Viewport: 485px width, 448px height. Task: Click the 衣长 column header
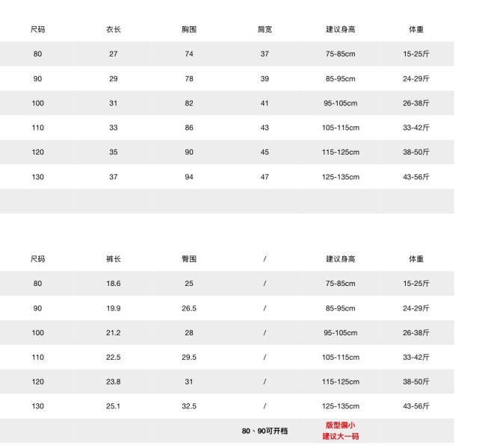114,30
